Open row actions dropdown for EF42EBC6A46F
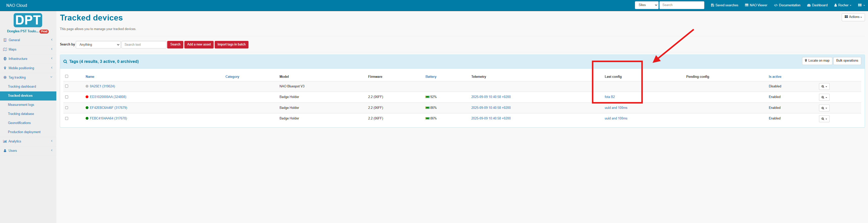Image resolution: width=868 pixels, height=223 pixels. click(824, 108)
